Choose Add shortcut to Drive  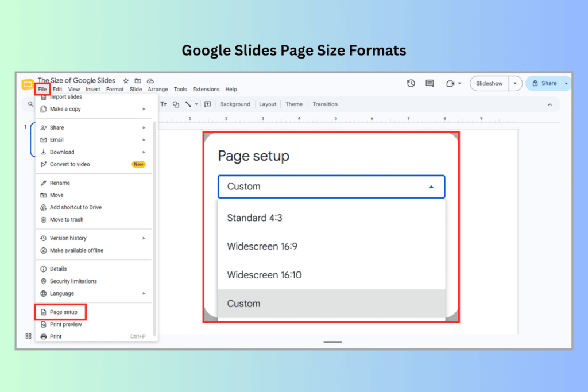[x=94, y=207]
